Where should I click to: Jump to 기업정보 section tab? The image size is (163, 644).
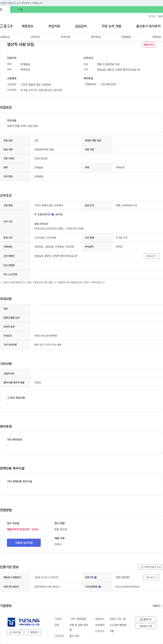156,37
